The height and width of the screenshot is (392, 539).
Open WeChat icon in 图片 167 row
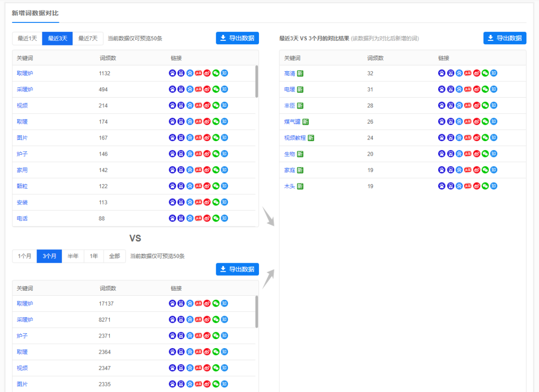click(216, 138)
